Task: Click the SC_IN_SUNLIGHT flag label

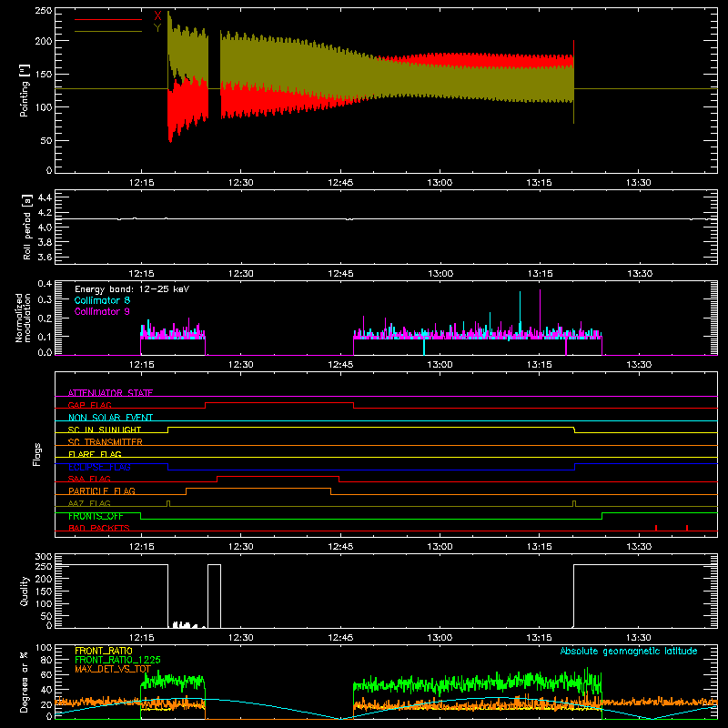Action: click(x=105, y=430)
